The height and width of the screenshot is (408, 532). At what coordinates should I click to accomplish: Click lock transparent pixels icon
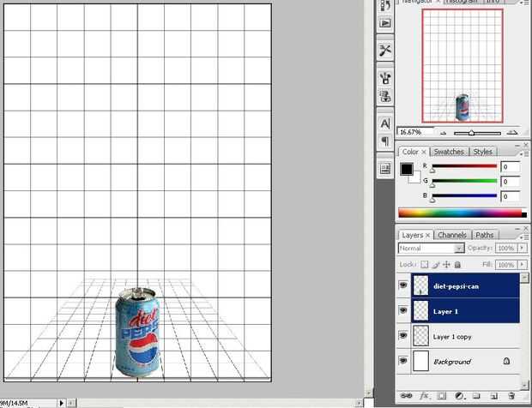point(425,264)
